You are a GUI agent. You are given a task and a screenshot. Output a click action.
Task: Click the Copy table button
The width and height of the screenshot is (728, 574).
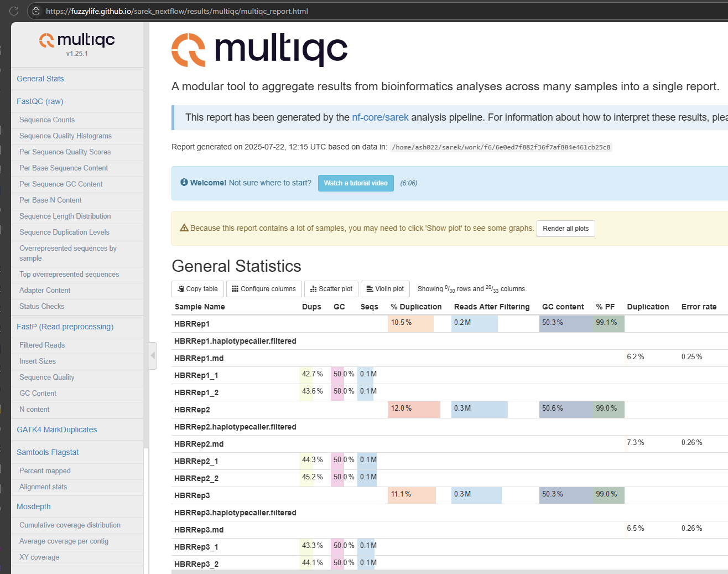197,289
